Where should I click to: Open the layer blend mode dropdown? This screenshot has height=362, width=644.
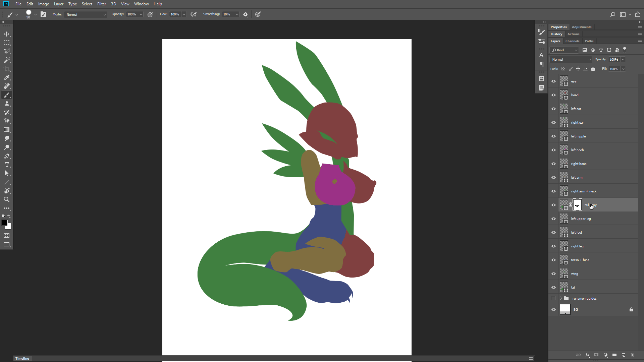pos(571,60)
